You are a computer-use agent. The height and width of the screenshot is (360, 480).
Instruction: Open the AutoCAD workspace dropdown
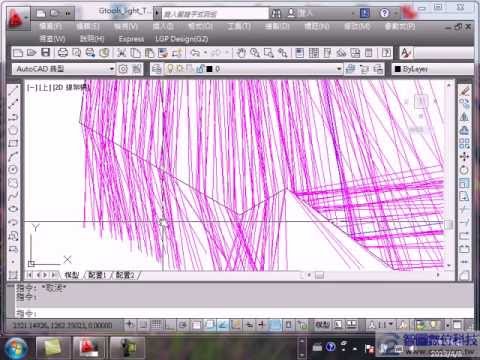click(x=64, y=69)
